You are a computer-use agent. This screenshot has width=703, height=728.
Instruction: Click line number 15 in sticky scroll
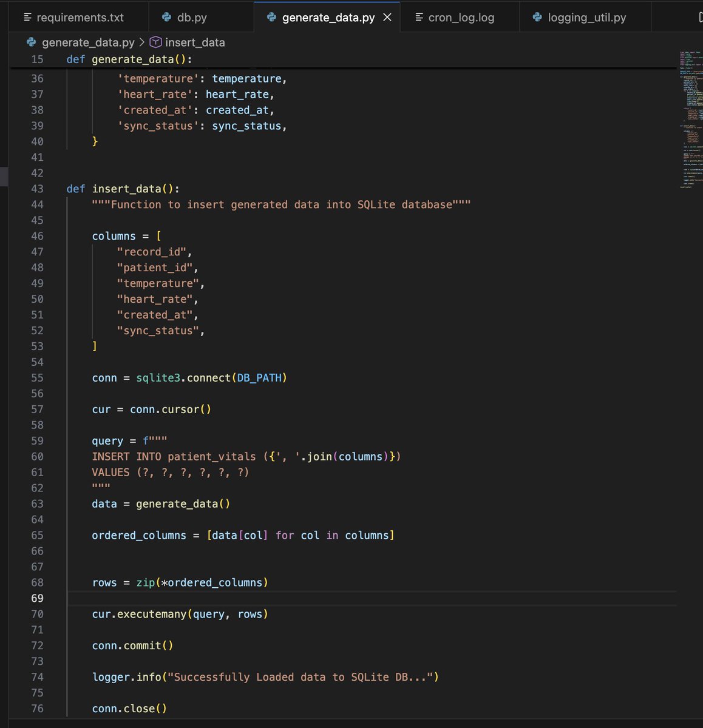pos(37,59)
